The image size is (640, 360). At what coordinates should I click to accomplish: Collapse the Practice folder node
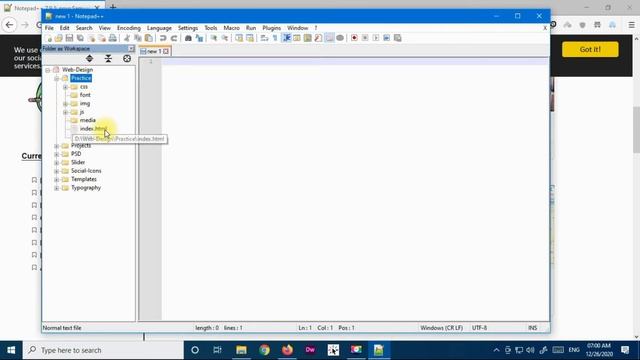pyautogui.click(x=57, y=78)
